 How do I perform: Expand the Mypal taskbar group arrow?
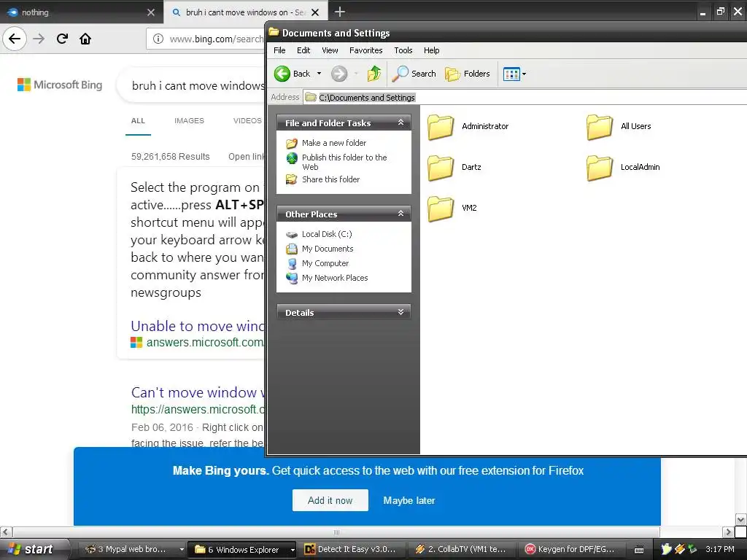182,550
